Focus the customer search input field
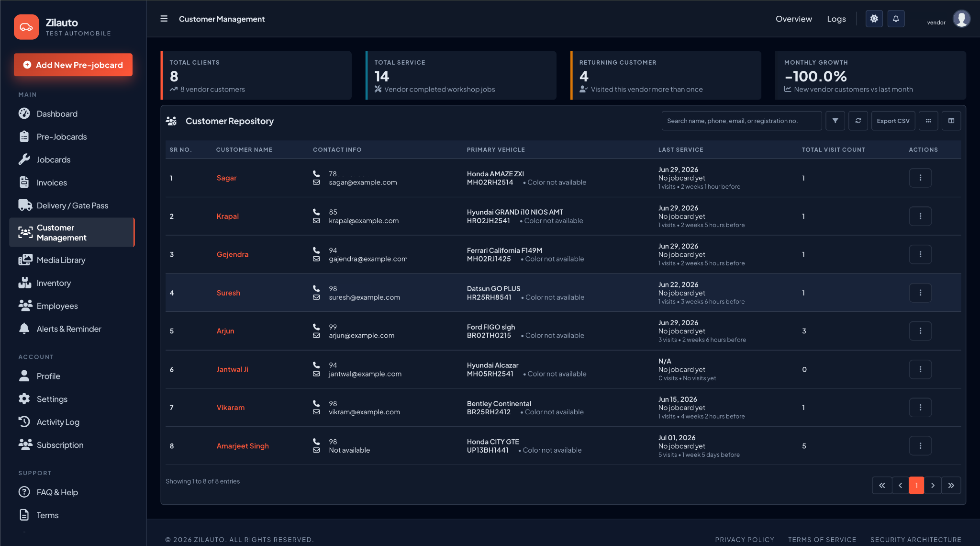The width and height of the screenshot is (980, 546). pos(741,121)
